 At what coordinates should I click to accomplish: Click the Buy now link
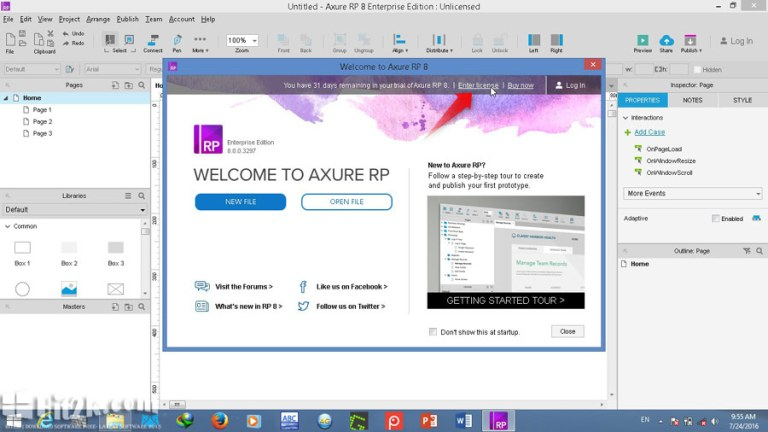pos(520,85)
